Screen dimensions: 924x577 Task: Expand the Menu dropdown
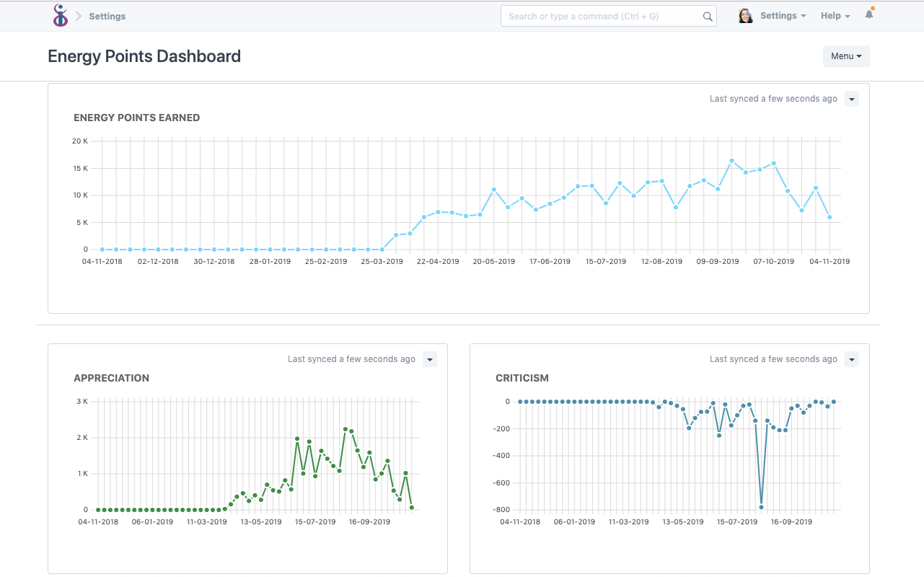click(845, 56)
